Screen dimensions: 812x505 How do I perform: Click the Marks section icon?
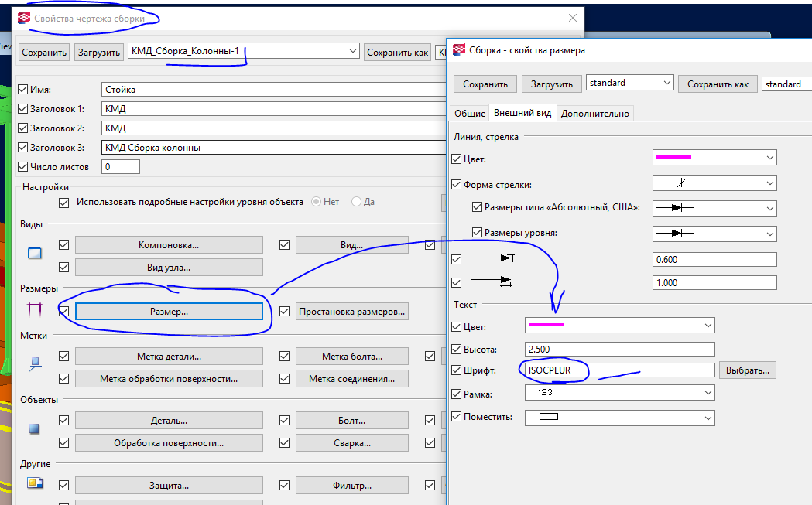pyautogui.click(x=34, y=363)
